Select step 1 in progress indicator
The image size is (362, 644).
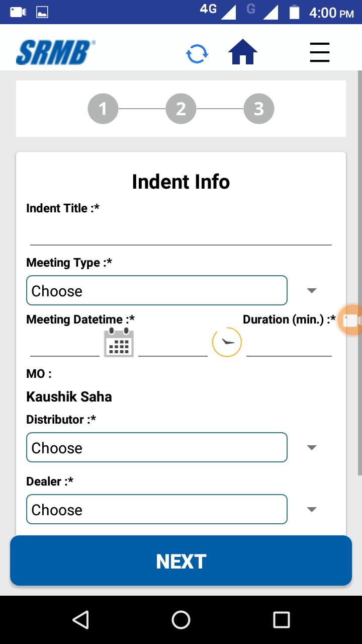(x=103, y=109)
